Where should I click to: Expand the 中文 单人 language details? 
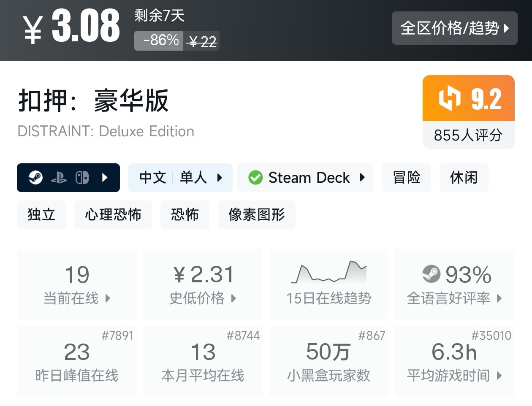pyautogui.click(x=180, y=178)
